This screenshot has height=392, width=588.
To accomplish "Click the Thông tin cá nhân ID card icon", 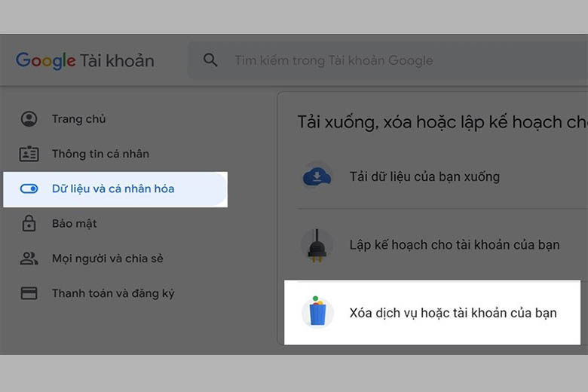I will (29, 154).
